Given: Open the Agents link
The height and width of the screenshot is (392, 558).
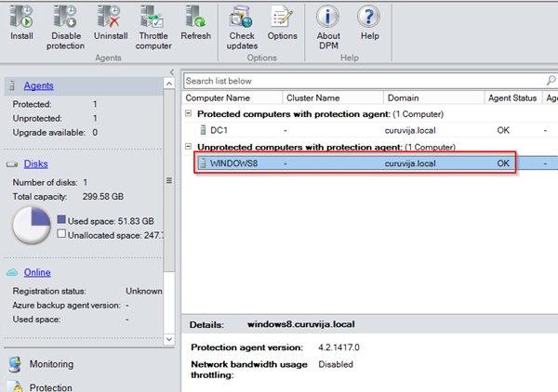Looking at the screenshot, I should [39, 85].
